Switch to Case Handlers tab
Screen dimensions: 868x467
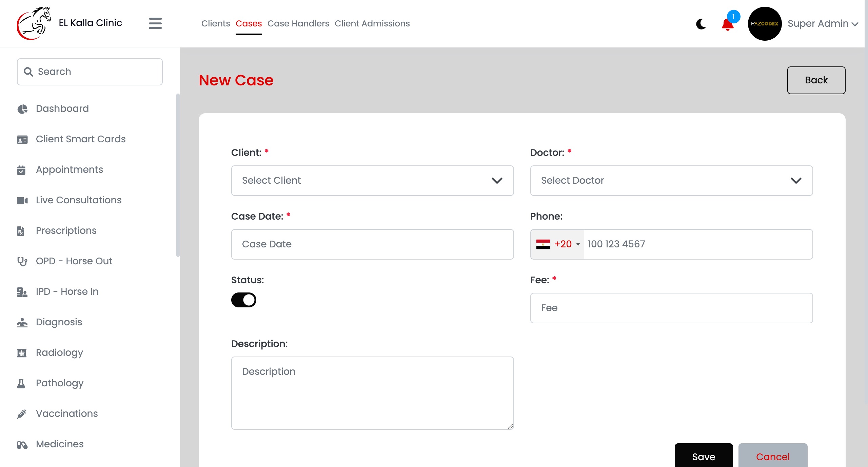(298, 23)
